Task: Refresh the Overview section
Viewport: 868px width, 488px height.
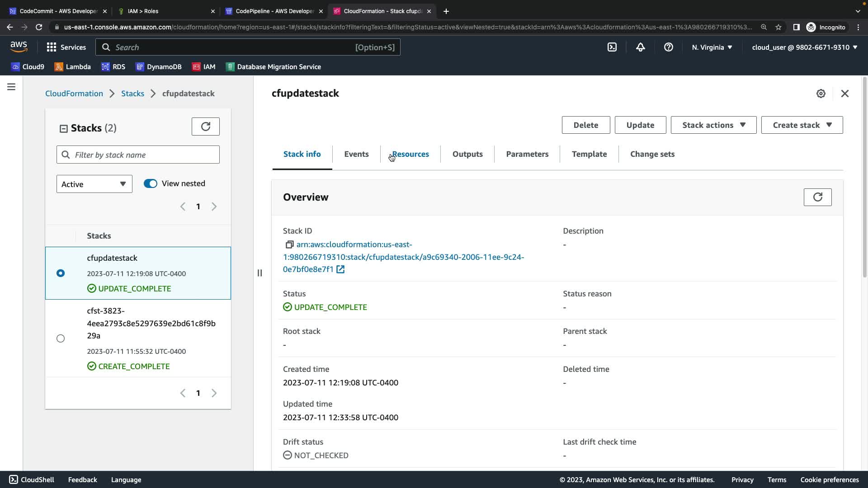Action: (817, 197)
